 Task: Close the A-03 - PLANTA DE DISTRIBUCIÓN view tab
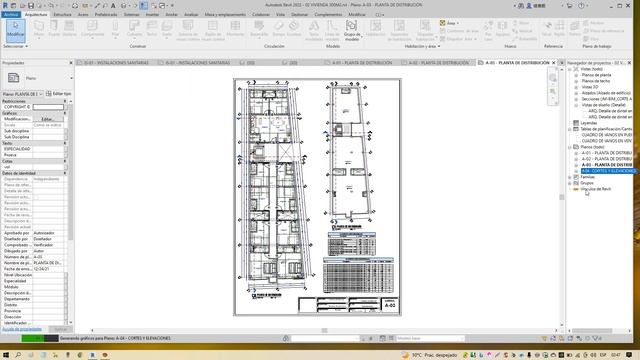pos(554,63)
